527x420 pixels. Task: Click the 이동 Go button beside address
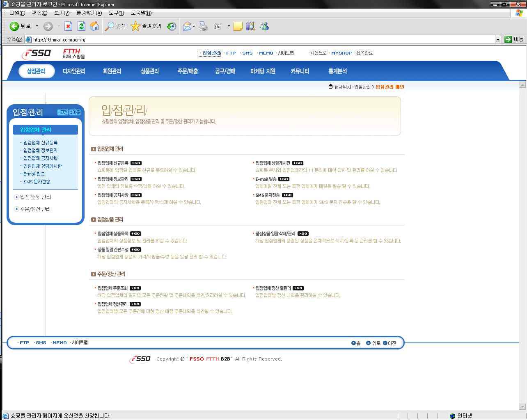pos(514,39)
